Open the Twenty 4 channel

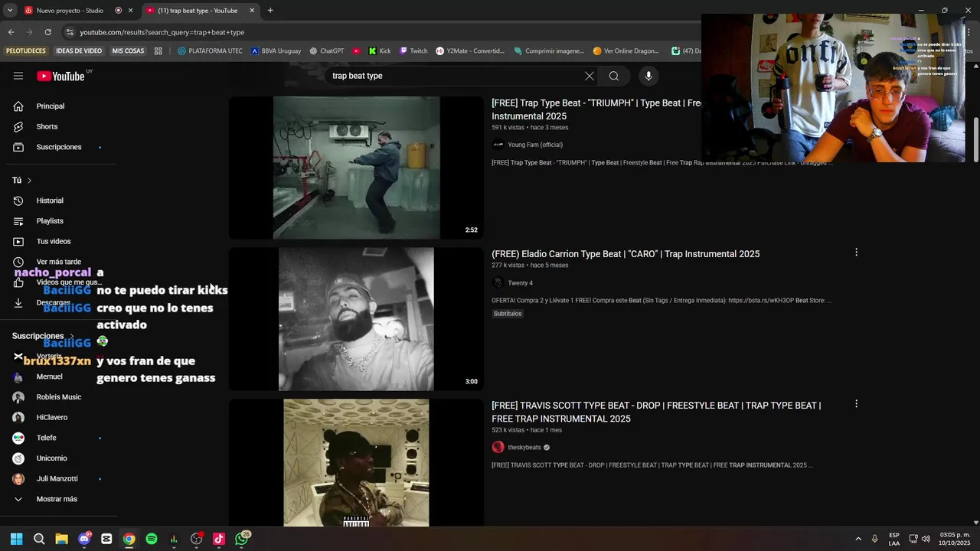coord(520,283)
